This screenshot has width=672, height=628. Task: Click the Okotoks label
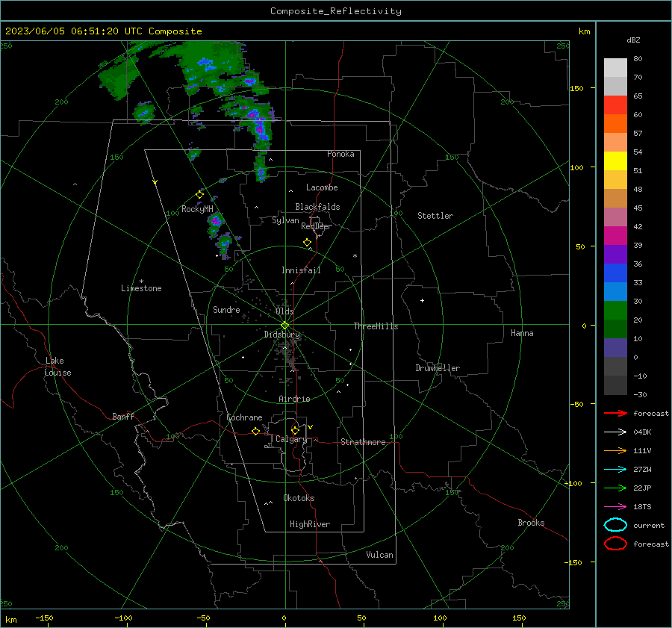coord(299,498)
